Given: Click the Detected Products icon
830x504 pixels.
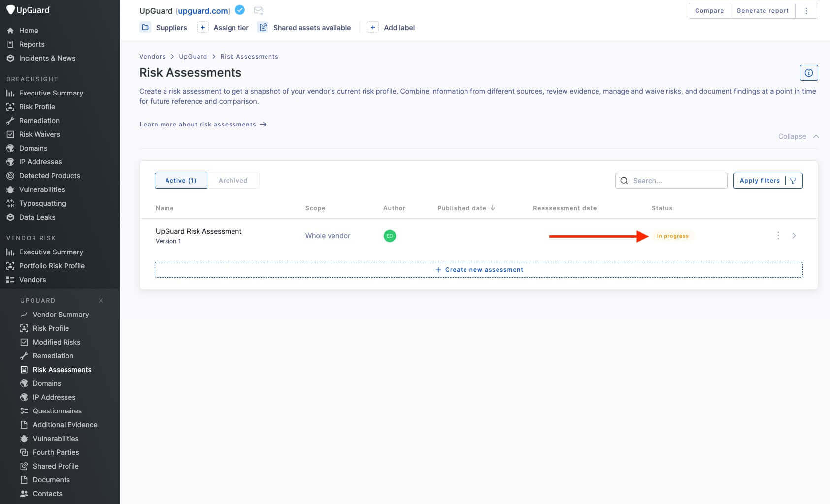Looking at the screenshot, I should [x=10, y=176].
